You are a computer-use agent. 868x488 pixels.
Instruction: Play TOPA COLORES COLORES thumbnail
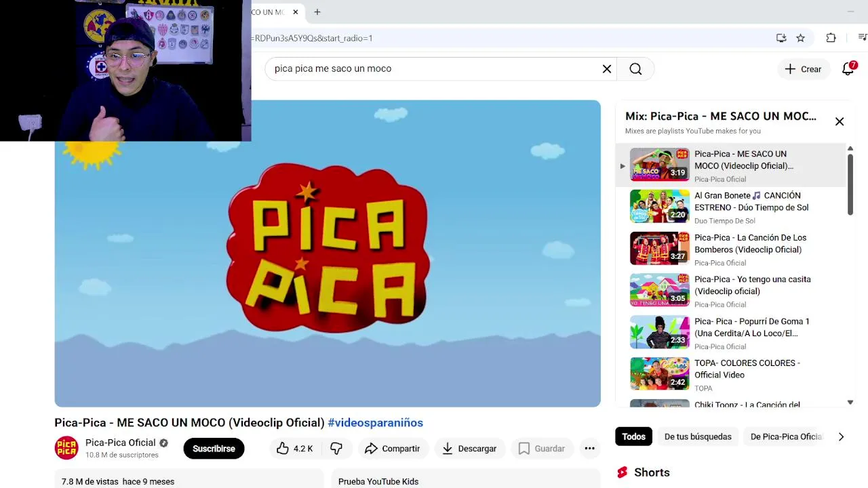(659, 374)
